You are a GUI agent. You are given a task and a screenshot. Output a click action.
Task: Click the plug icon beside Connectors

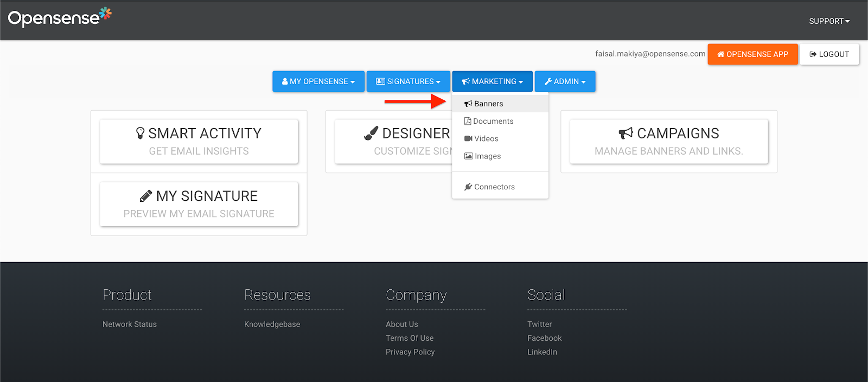468,187
